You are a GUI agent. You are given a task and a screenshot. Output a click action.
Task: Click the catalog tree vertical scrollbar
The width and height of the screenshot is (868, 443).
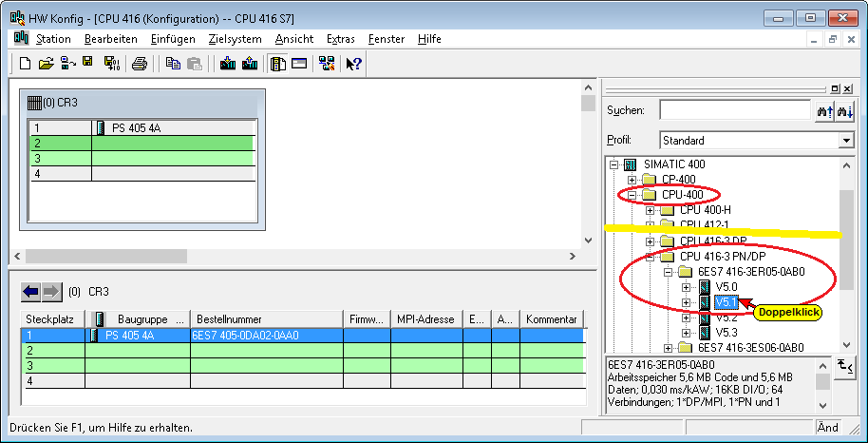tap(846, 240)
